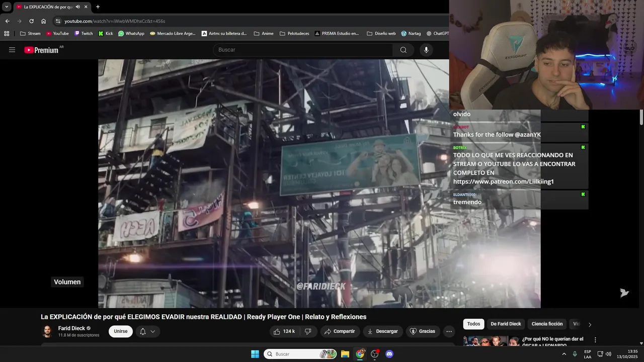Select the Ciencia ficción chip

pos(547,324)
